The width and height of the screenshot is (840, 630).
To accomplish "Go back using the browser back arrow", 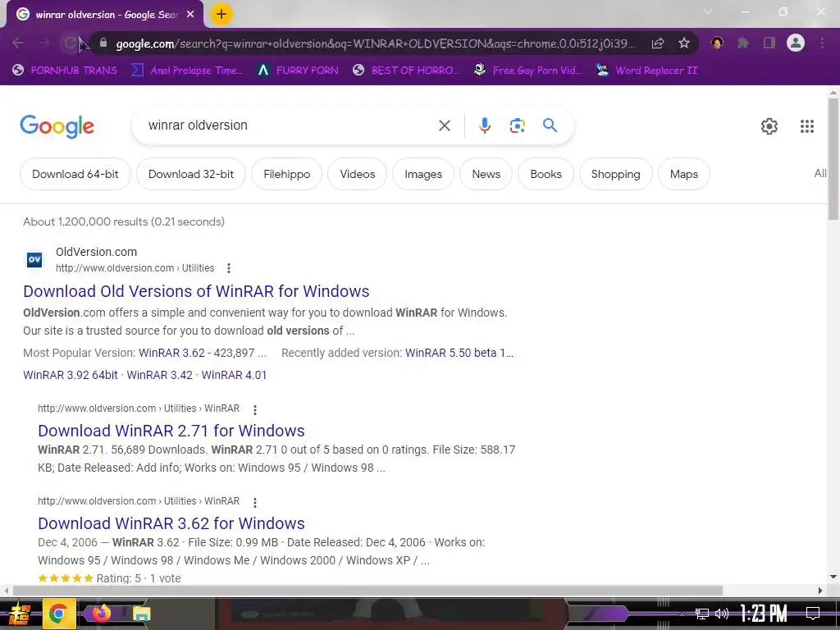I will [x=18, y=43].
